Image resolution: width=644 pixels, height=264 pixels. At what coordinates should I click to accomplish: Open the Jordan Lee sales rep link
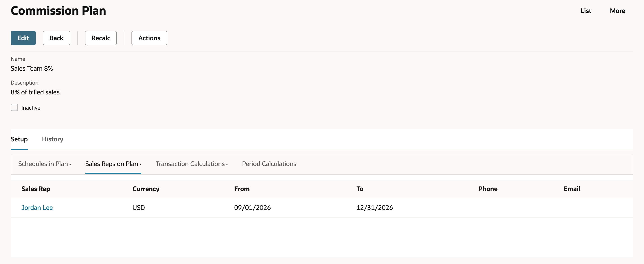tap(37, 208)
